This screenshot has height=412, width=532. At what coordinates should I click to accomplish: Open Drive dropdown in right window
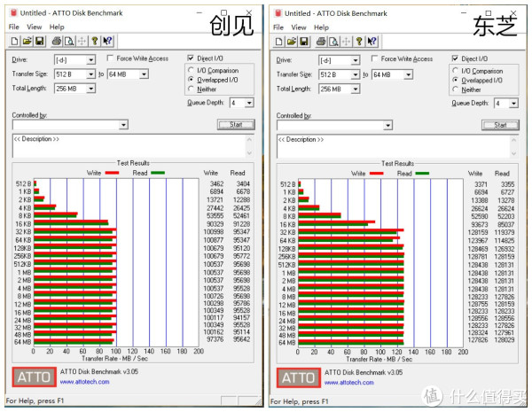pyautogui.click(x=355, y=60)
